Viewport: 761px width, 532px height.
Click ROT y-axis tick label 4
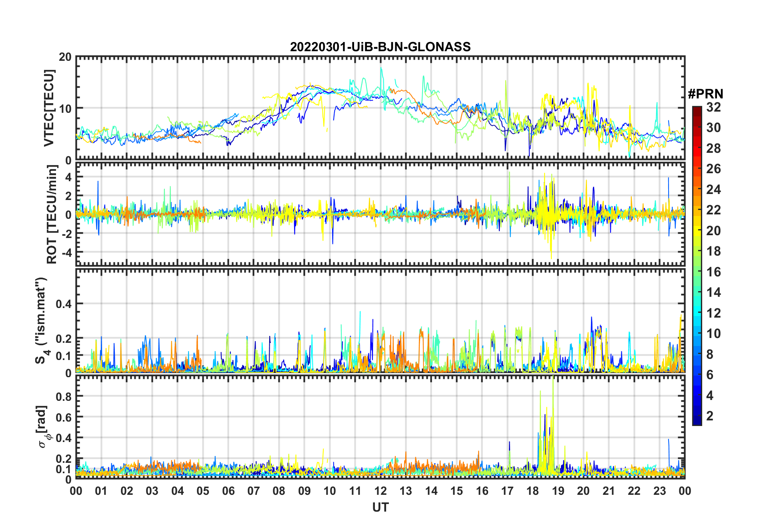coord(68,177)
